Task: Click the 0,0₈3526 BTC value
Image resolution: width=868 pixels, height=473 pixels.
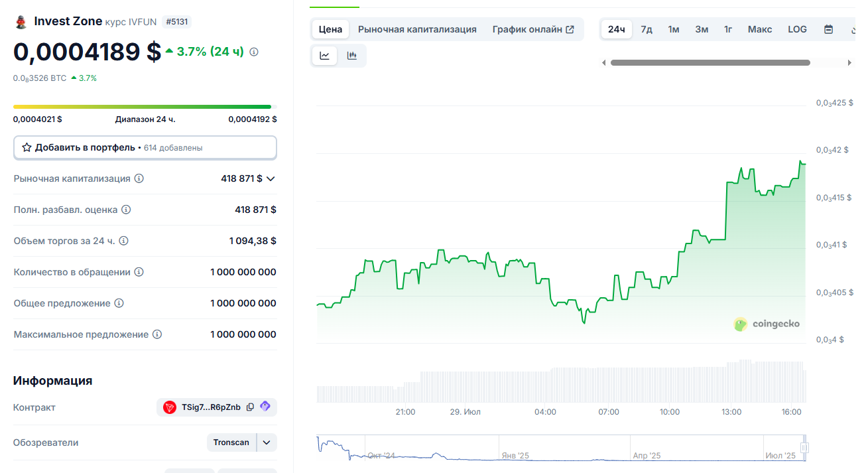Action: 40,78
